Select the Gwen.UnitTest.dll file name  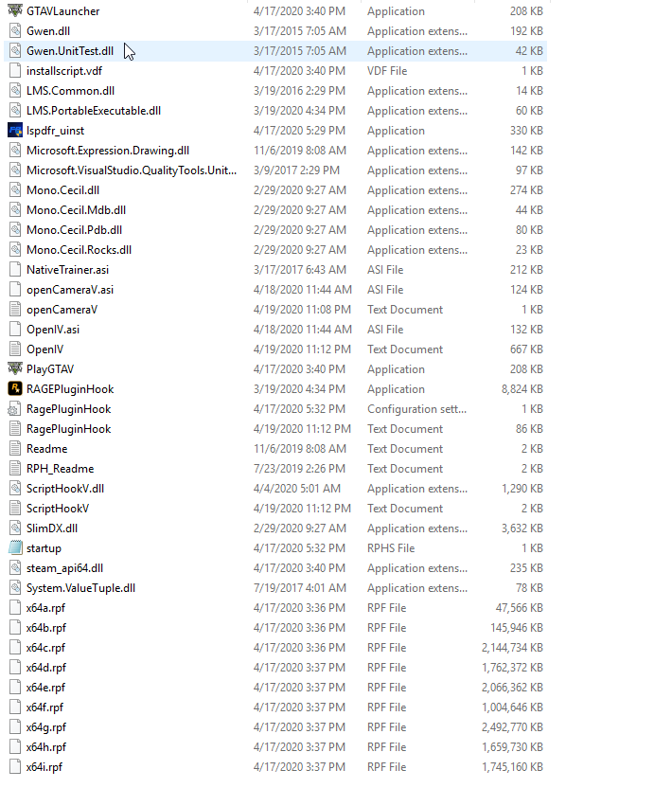point(70,51)
